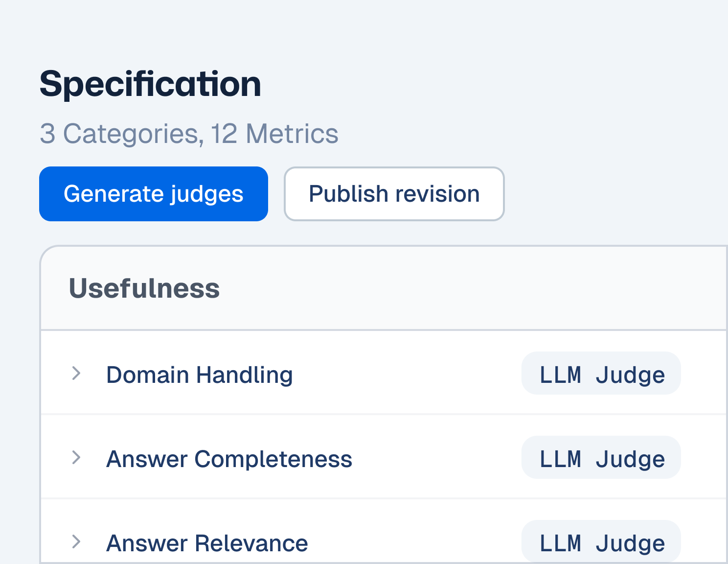Click the Publish revision button
Image resolution: width=728 pixels, height=564 pixels.
click(x=394, y=194)
